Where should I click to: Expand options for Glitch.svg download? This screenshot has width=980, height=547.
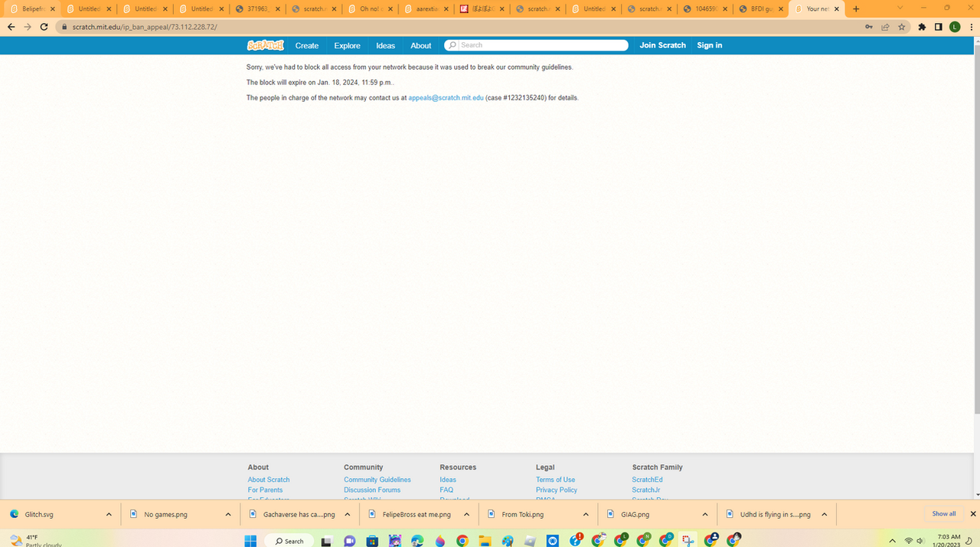[109, 515]
